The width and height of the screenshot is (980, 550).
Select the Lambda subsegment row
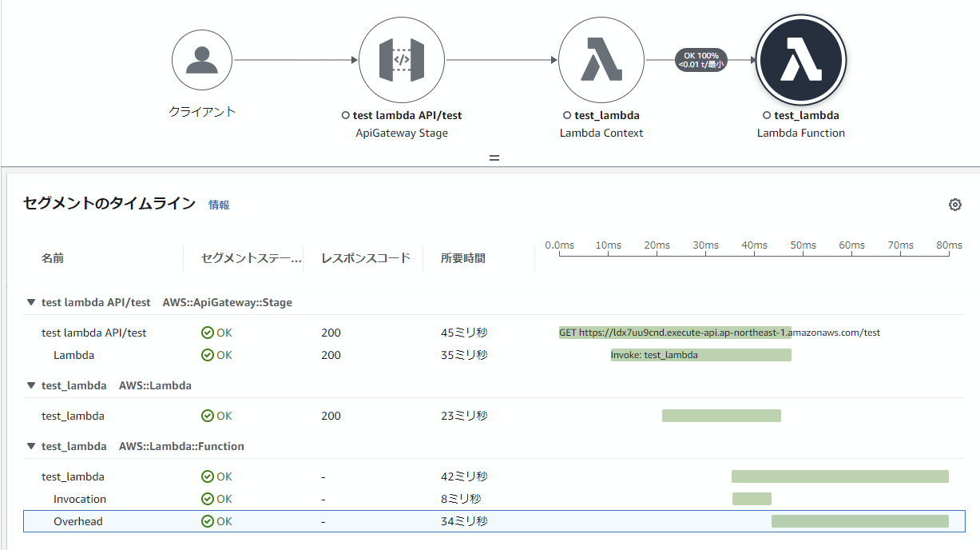click(494, 355)
